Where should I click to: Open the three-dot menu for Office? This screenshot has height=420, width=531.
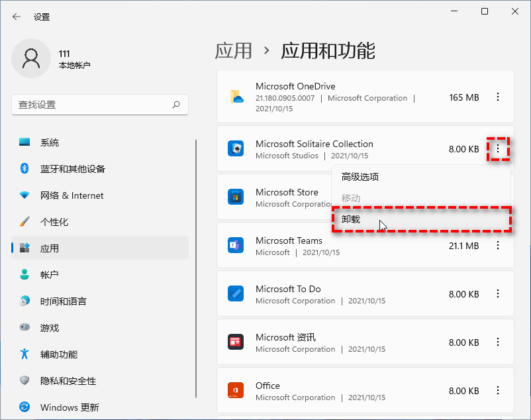[x=498, y=391]
